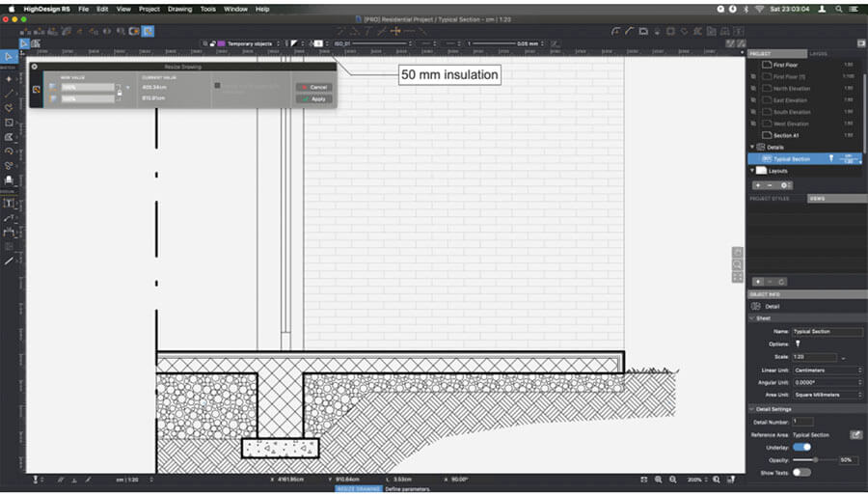Adjust the Opacity slider
The width and height of the screenshot is (868, 495).
point(816,459)
